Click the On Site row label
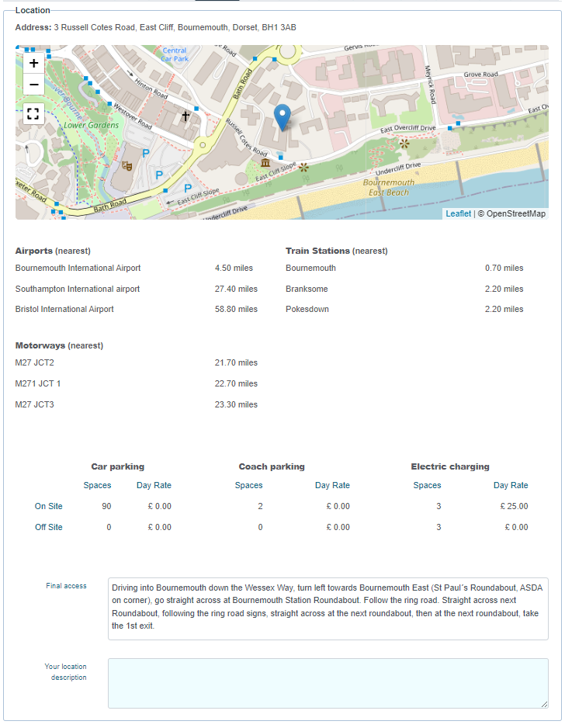 click(x=49, y=506)
